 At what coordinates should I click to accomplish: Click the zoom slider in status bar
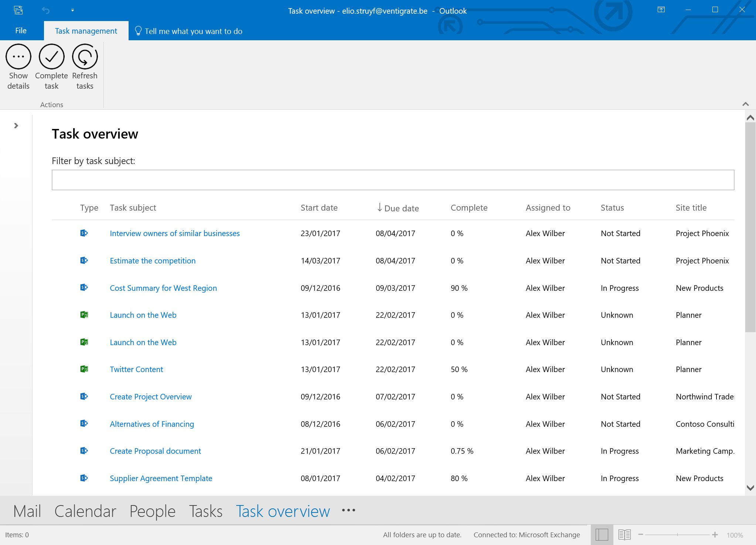coord(677,535)
